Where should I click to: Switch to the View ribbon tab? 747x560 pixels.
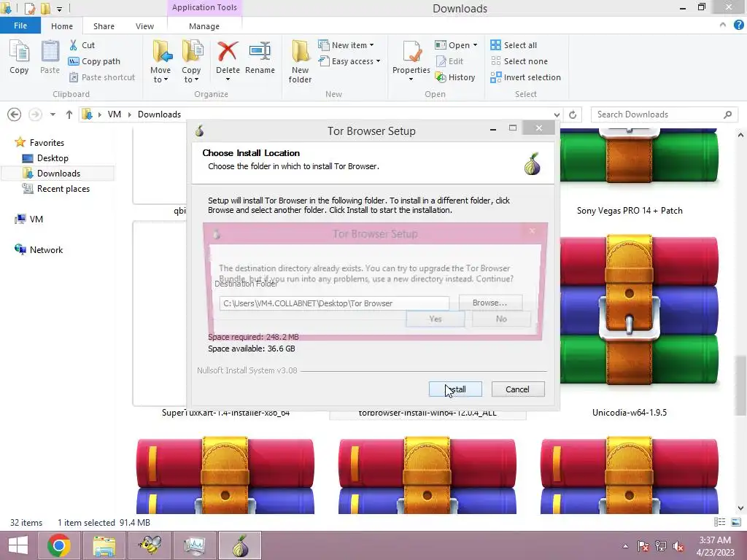click(144, 26)
